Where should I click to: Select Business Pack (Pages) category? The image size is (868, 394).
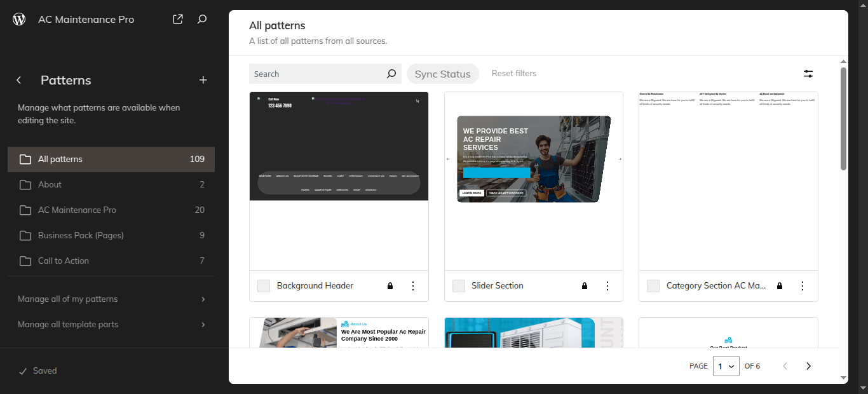(111, 236)
